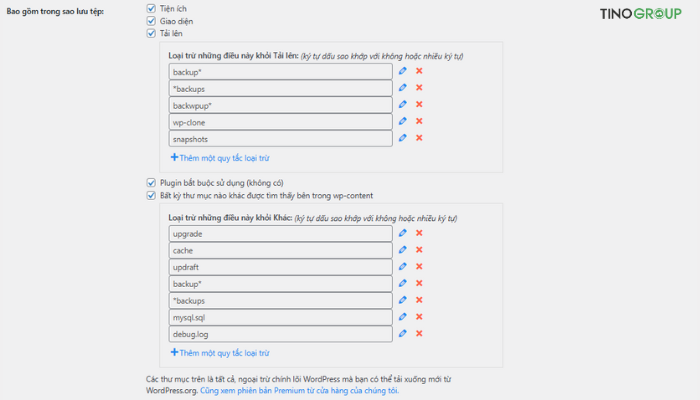700x400 pixels.
Task: Remove the debug.log exclusion rule
Action: pos(419,334)
